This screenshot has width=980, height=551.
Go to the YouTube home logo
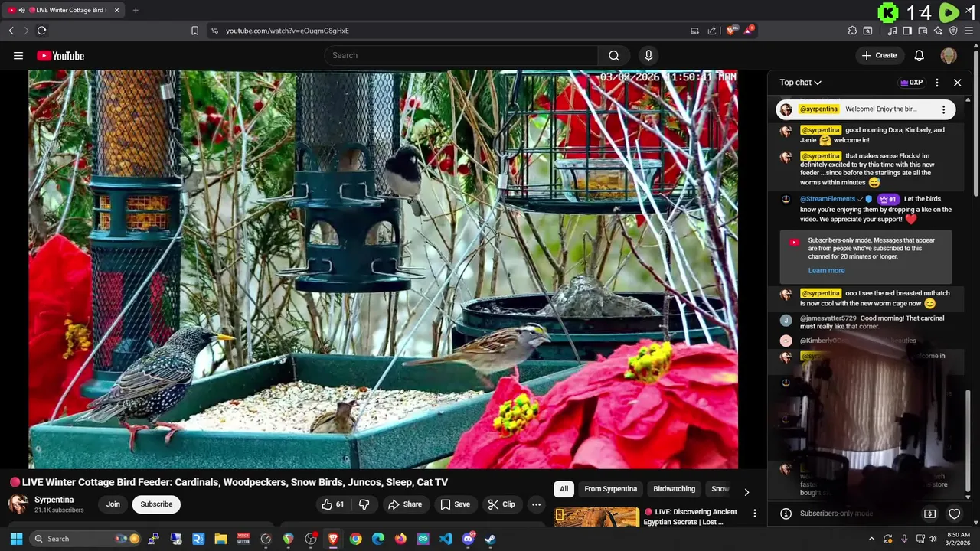60,55
